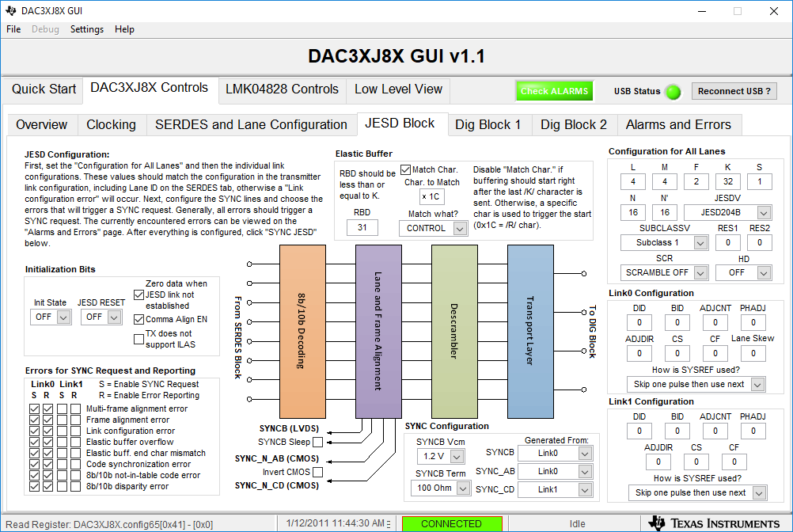Click the Lane and Frame Alignment block

click(x=378, y=332)
